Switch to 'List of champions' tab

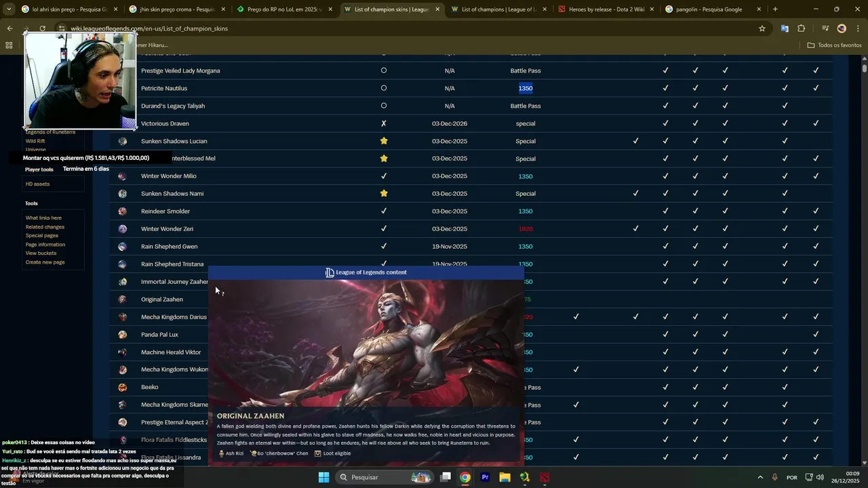coord(499,9)
